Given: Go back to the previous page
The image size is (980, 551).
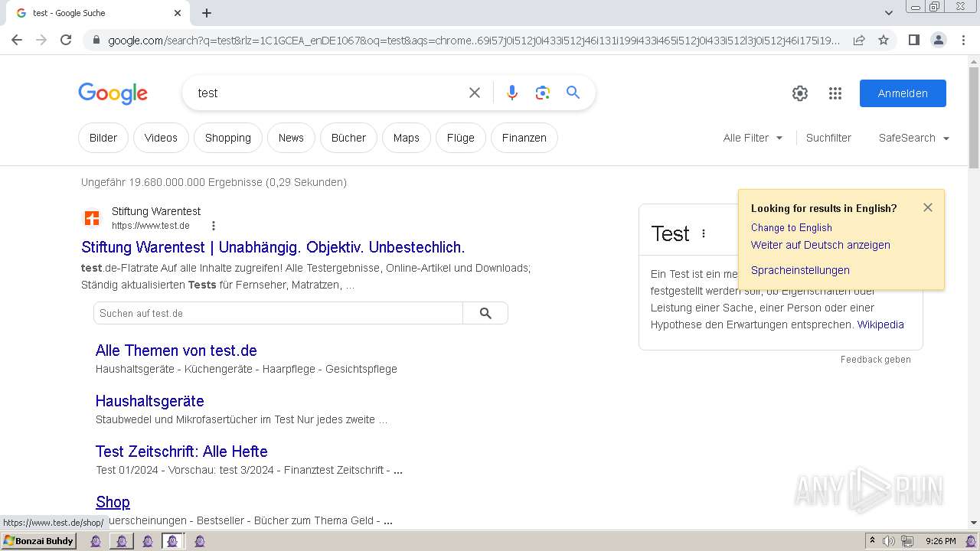Looking at the screenshot, I should (17, 40).
